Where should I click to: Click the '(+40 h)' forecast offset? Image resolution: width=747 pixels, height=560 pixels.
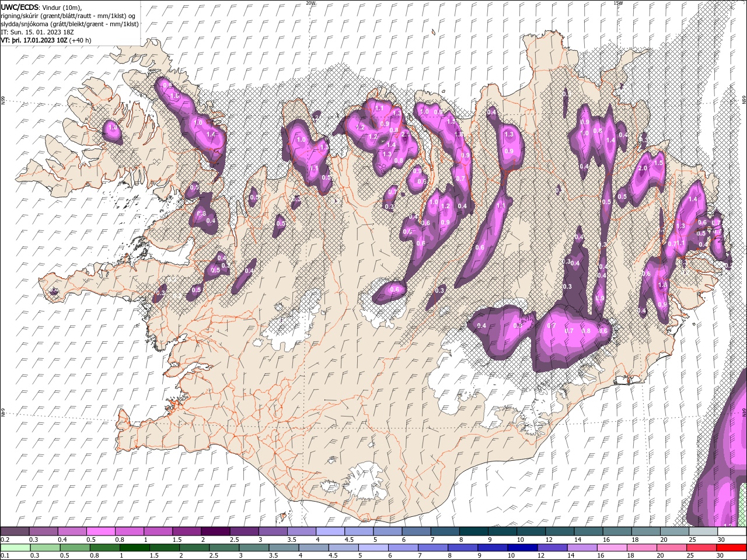click(x=80, y=40)
